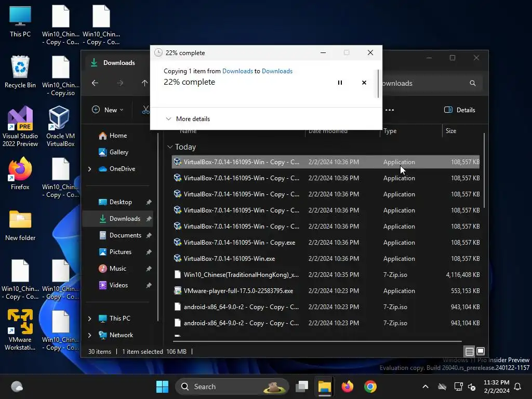Launch Visual Studio 2022 Preview shortcut
This screenshot has width=532, height=399.
pyautogui.click(x=20, y=126)
